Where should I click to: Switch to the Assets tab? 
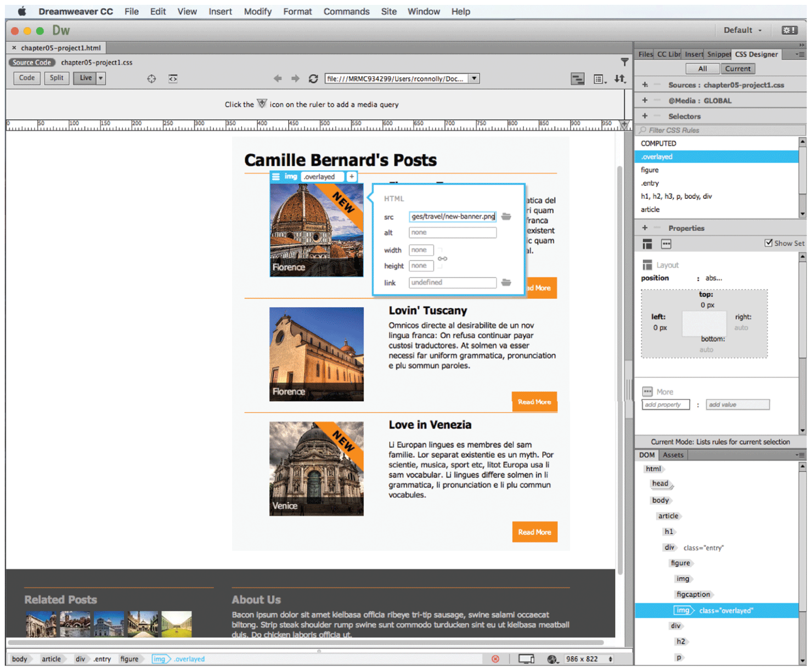(673, 455)
